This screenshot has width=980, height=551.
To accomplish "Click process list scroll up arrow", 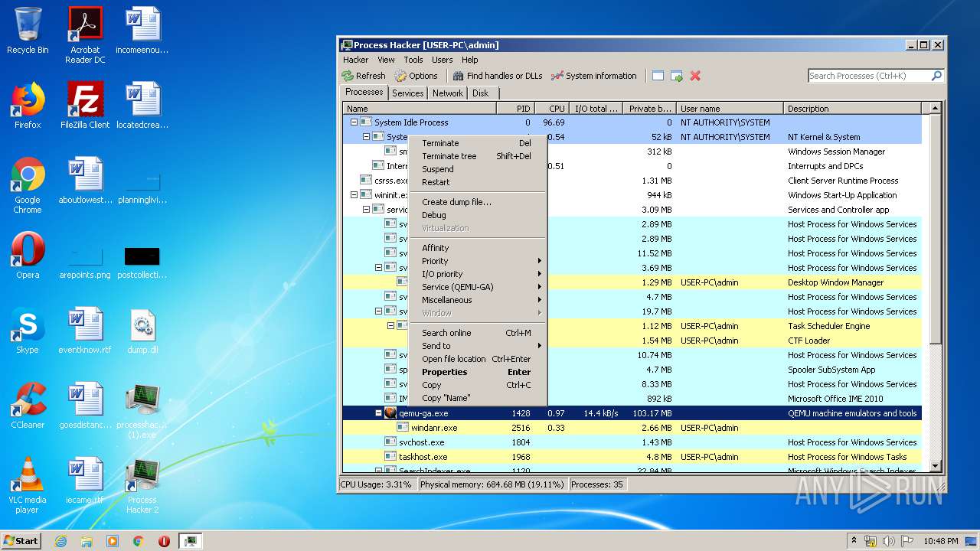I will click(x=935, y=109).
